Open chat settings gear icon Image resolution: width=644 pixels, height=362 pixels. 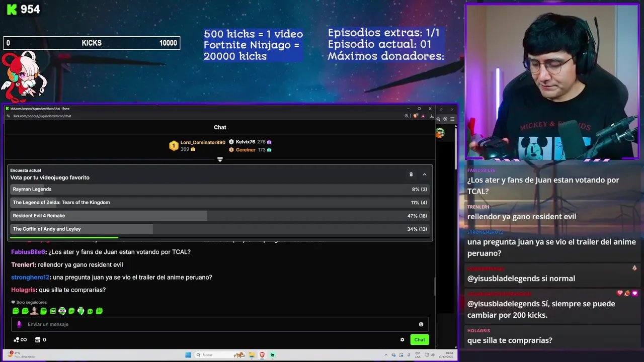(402, 340)
